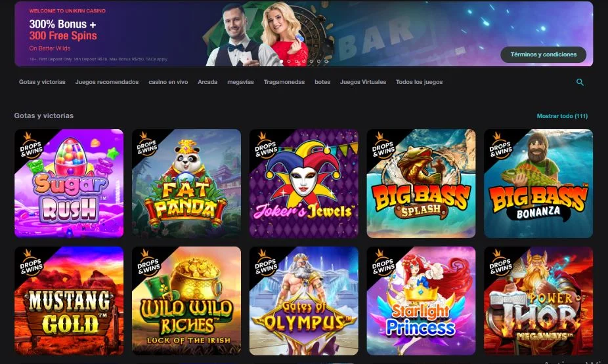This screenshot has width=608, height=364.
Task: Click Mostrar todo (111) link
Action: click(562, 116)
